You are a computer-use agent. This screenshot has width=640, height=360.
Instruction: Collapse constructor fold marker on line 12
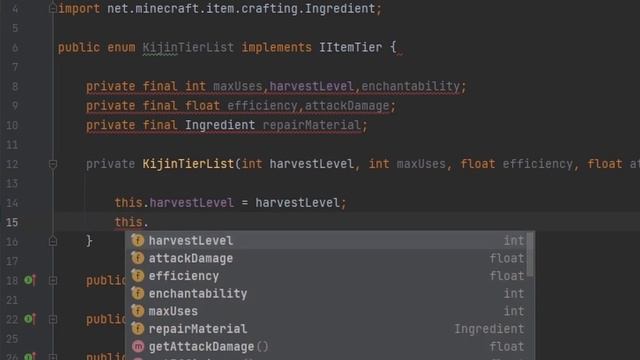pos(53,164)
